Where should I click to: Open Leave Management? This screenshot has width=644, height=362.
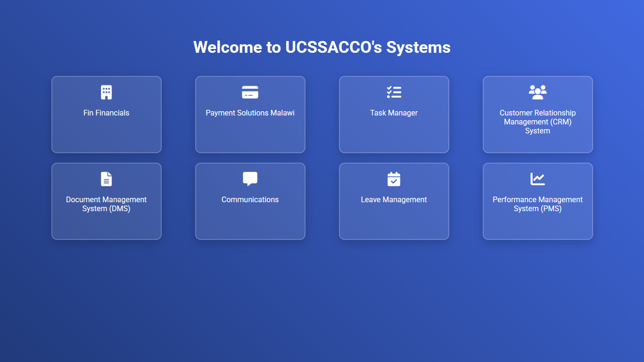pyautogui.click(x=394, y=201)
